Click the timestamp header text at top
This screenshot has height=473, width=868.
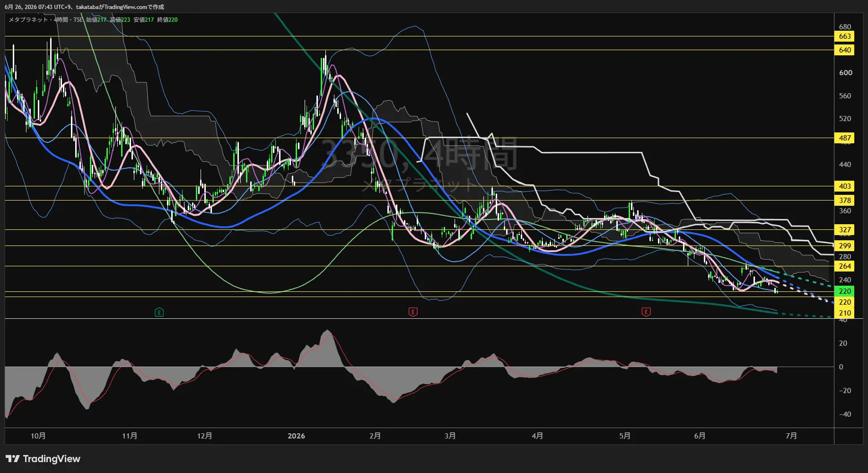click(x=84, y=7)
